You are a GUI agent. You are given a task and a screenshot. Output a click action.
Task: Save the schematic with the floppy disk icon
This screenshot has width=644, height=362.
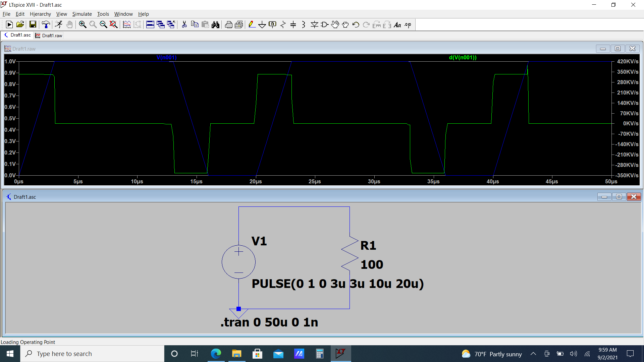33,24
